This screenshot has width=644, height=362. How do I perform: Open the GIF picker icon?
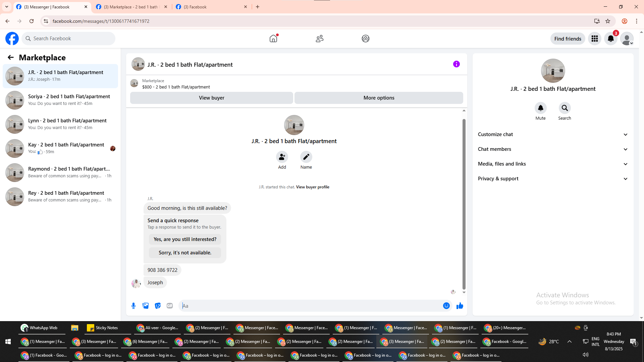(x=170, y=306)
